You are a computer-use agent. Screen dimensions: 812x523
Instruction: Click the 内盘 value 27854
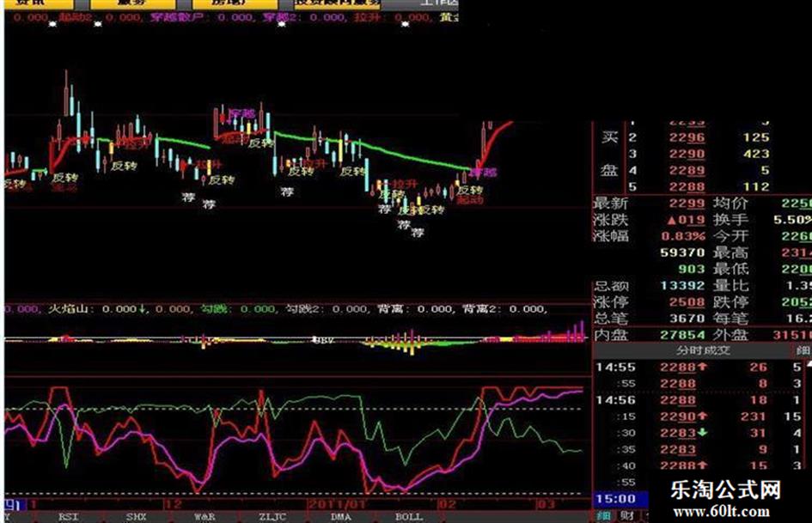click(x=682, y=335)
